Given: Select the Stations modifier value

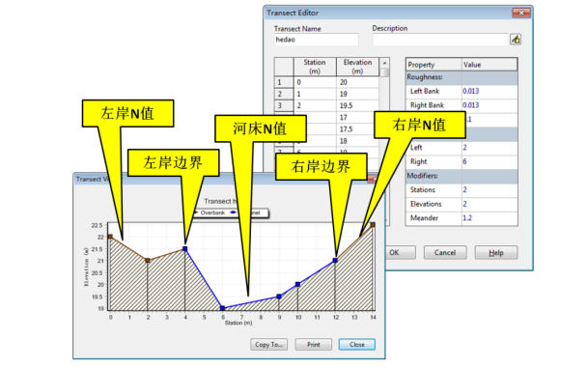Looking at the screenshot, I should point(490,190).
